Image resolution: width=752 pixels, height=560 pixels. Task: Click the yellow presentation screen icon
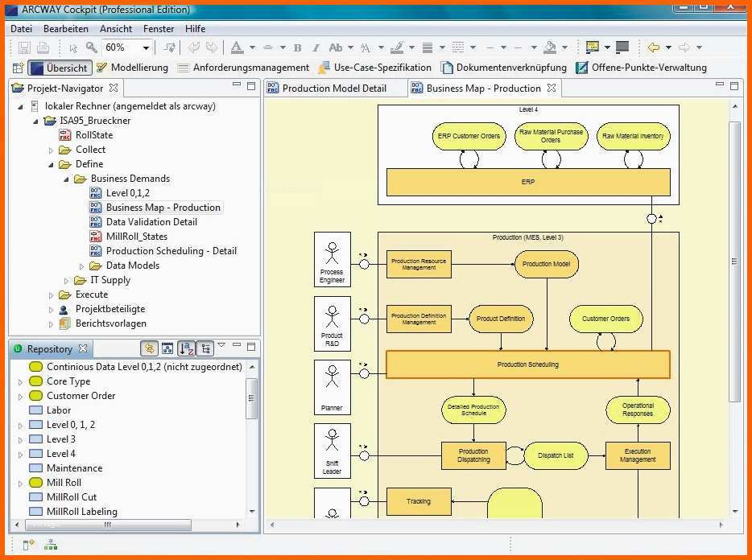(593, 47)
